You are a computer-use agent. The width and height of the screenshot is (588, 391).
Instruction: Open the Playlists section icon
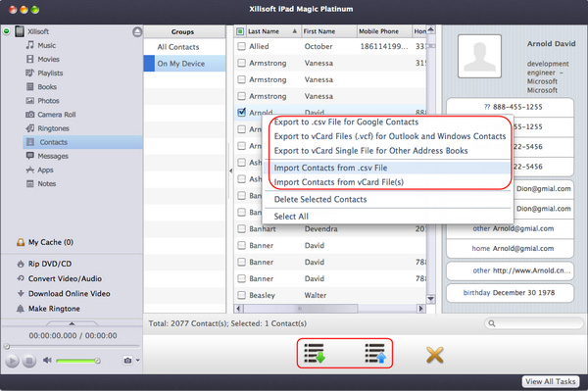pos(30,73)
